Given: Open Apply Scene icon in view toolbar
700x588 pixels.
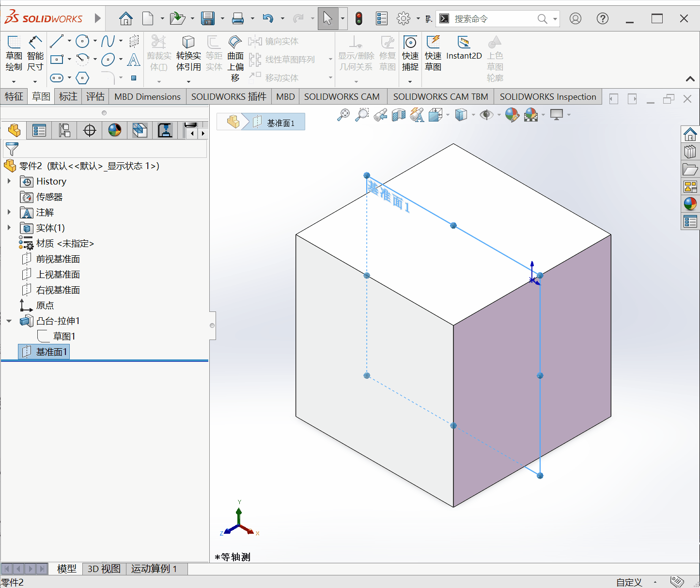Looking at the screenshot, I should (x=531, y=115).
